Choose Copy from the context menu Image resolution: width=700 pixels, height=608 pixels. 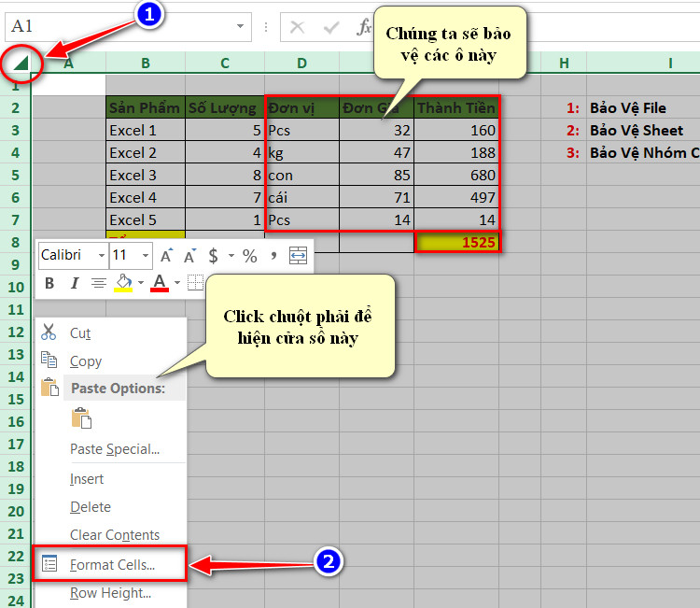click(x=111, y=361)
